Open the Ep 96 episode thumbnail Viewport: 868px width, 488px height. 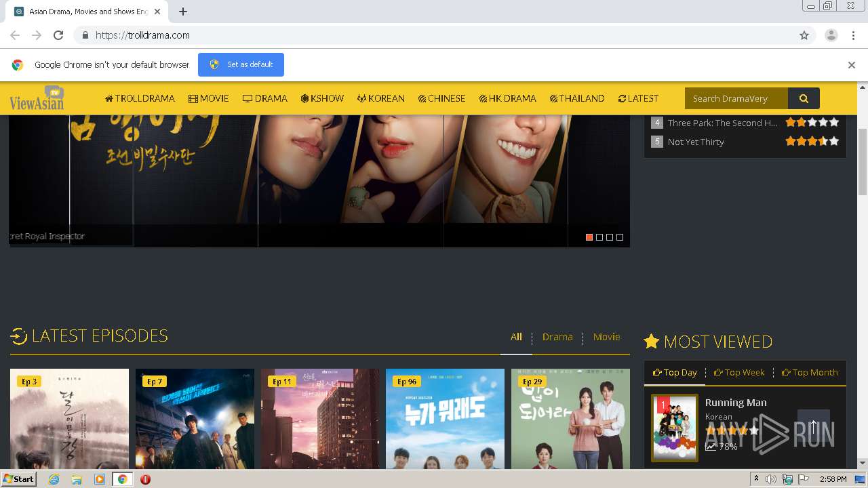pos(445,419)
